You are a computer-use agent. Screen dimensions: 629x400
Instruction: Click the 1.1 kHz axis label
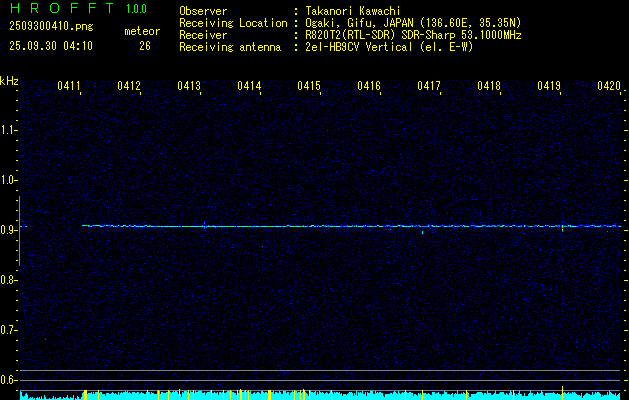point(8,130)
